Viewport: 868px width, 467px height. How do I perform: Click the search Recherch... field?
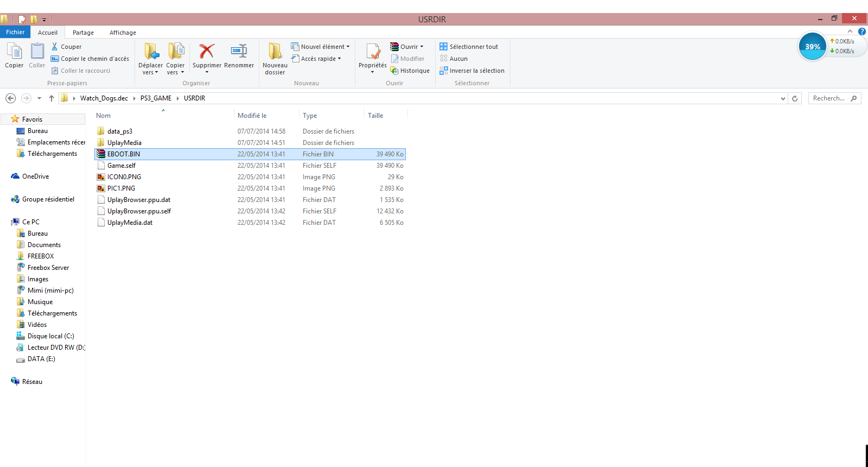tap(834, 98)
